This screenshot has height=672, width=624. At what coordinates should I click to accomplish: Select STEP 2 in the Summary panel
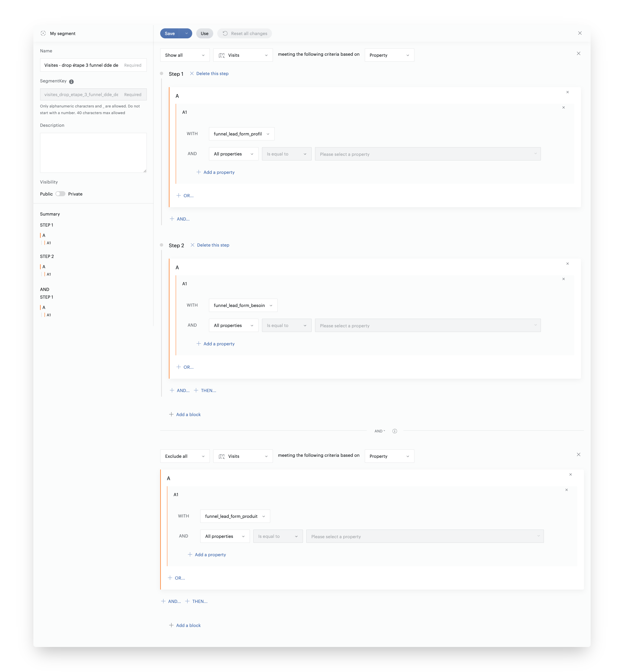click(47, 256)
